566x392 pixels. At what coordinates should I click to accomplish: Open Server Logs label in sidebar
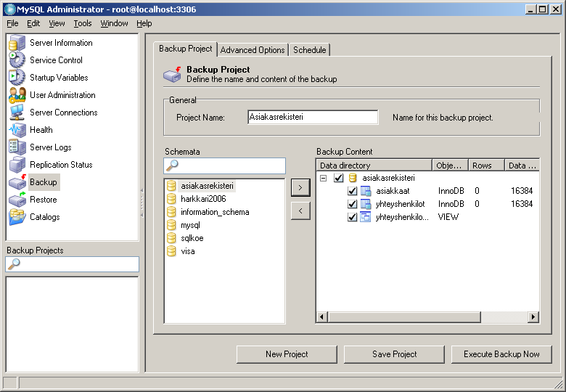51,147
